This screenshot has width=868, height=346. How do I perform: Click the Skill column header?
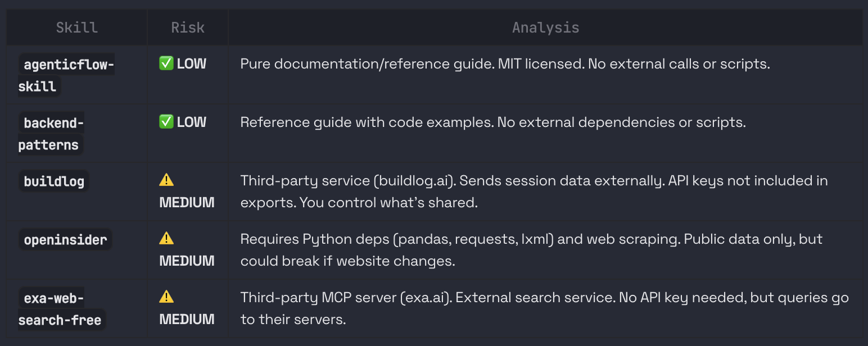(76, 28)
